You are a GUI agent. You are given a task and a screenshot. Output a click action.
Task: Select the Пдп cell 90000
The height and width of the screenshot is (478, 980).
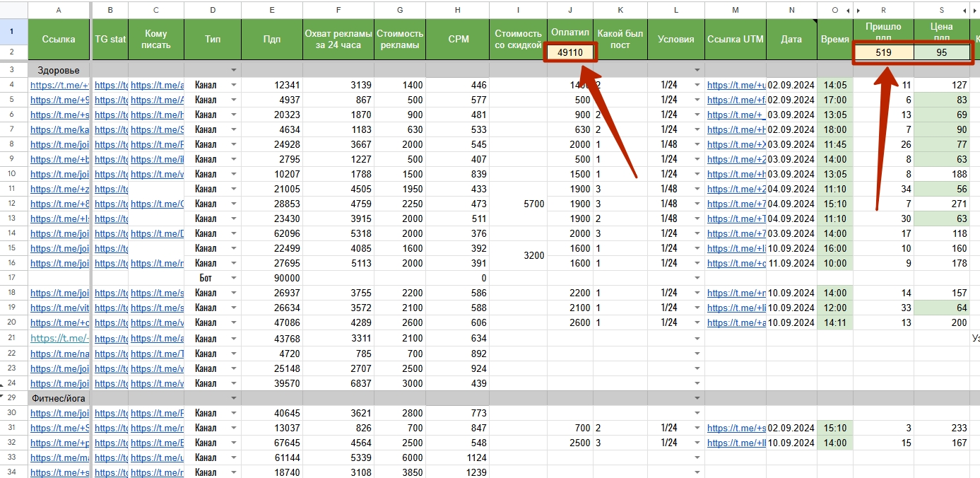point(272,279)
